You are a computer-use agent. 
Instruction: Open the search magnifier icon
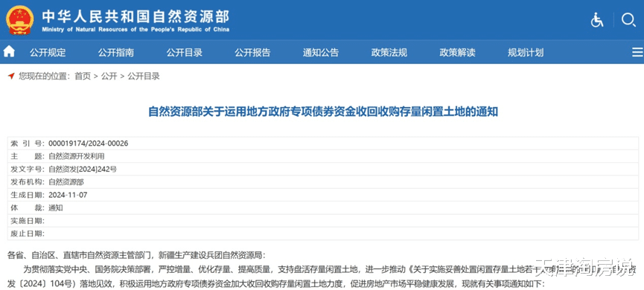coord(628,19)
